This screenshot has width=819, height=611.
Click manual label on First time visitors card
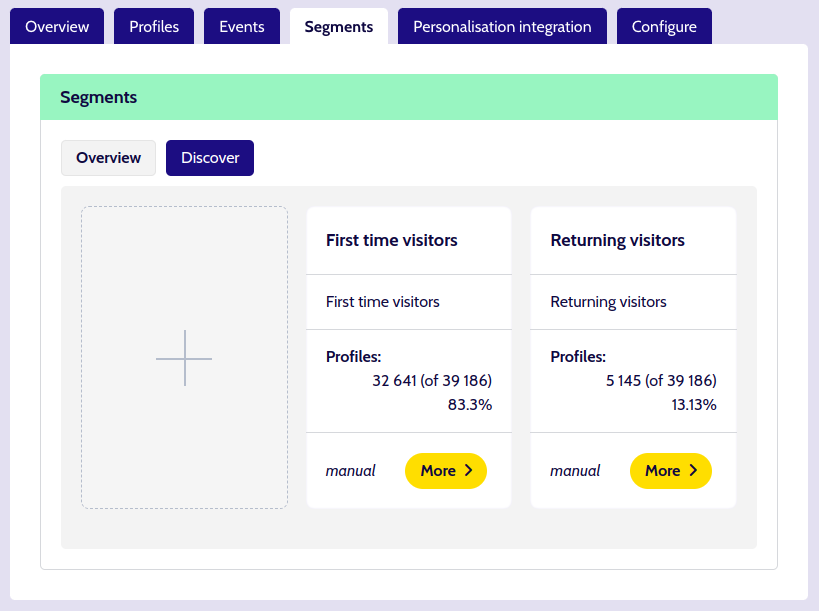pos(350,471)
